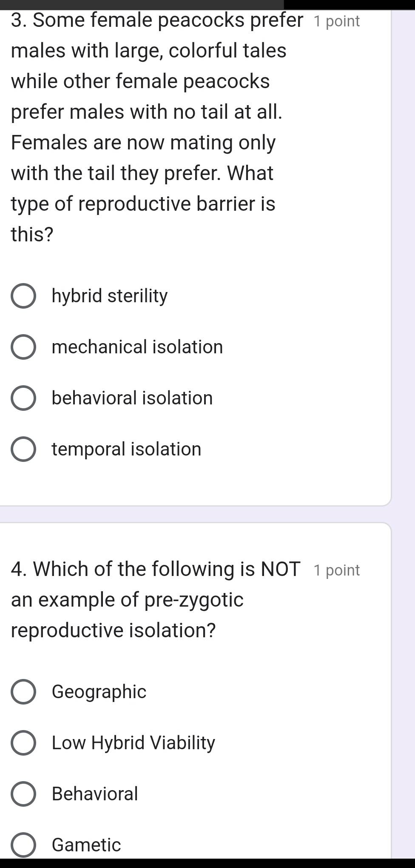The image size is (415, 868).
Task: Tap the 'Gametic' answer text
Action: (x=86, y=845)
